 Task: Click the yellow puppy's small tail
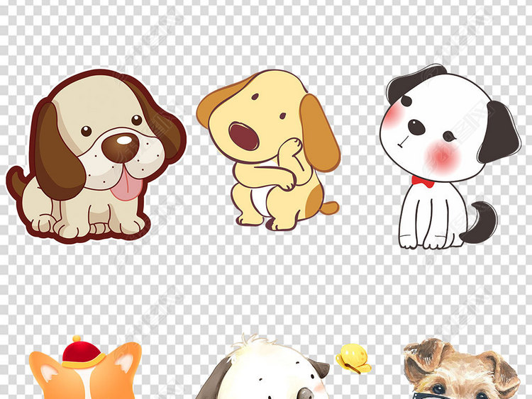tap(329, 208)
